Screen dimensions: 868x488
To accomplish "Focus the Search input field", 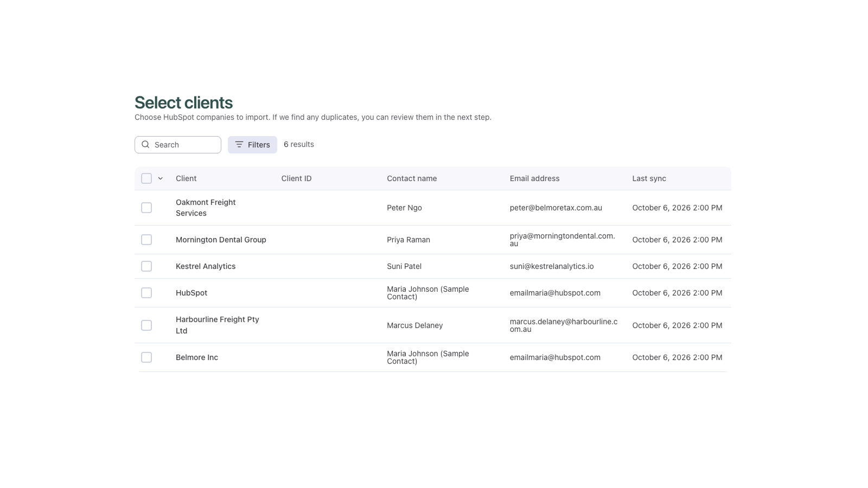I will (x=178, y=145).
